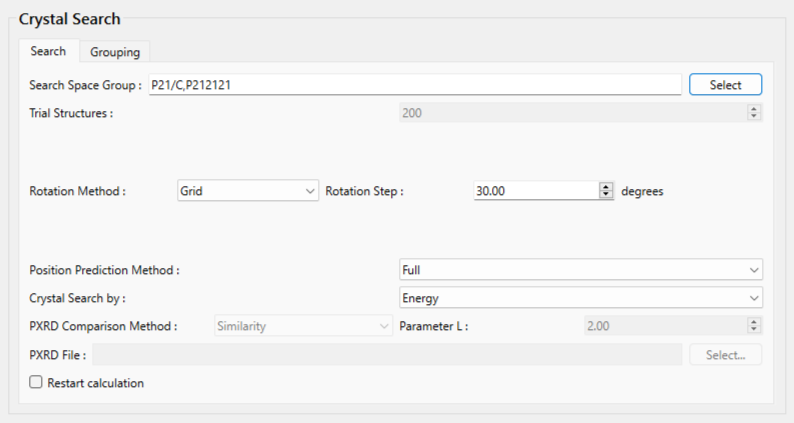Open the PXRD Comparison Method dropdown
Viewport: 794px width, 423px height.
[303, 326]
